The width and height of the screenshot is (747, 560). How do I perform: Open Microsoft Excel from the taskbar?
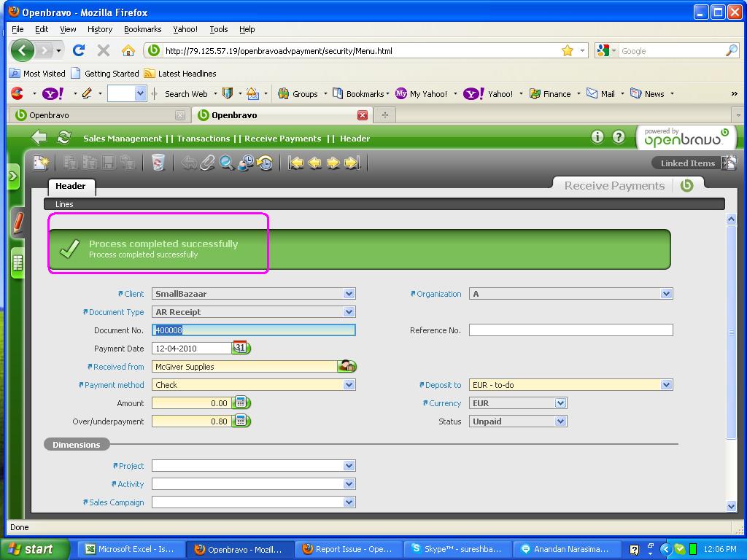[x=129, y=549]
